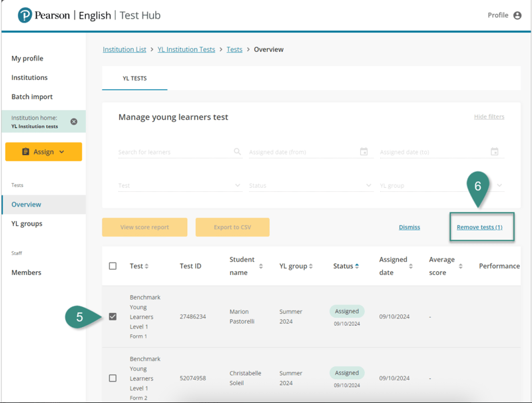Sort table by Status column

(357, 266)
